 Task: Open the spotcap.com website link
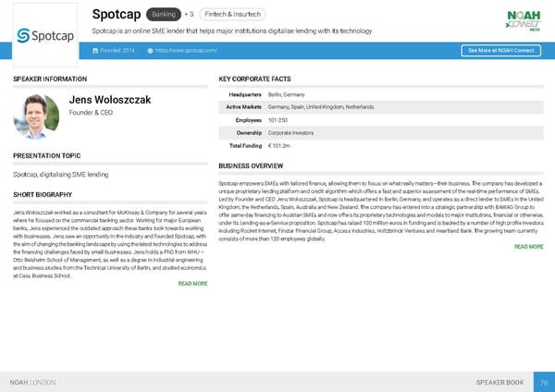(187, 50)
